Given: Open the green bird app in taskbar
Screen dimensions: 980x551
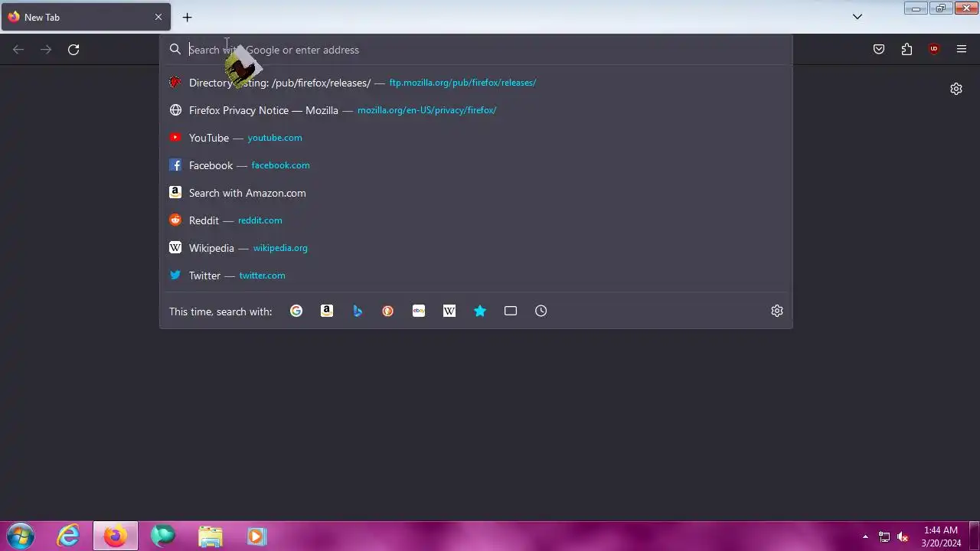Looking at the screenshot, I should tap(163, 536).
